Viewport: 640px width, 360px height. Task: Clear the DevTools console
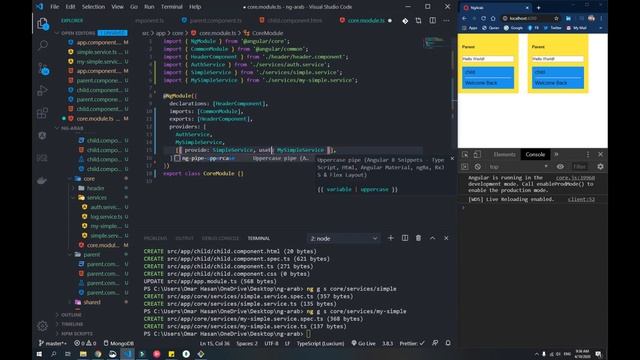coord(478,167)
